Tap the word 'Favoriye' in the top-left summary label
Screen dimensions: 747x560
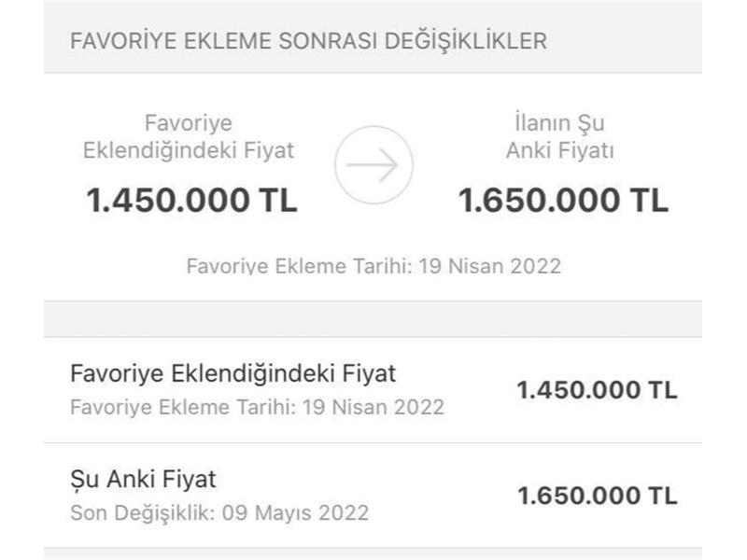tap(189, 123)
